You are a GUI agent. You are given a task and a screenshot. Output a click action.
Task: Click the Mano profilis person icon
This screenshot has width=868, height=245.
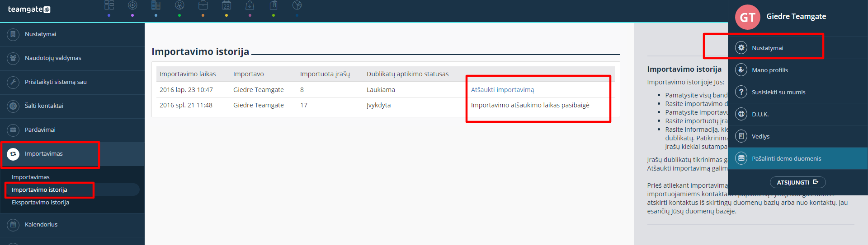point(741,69)
